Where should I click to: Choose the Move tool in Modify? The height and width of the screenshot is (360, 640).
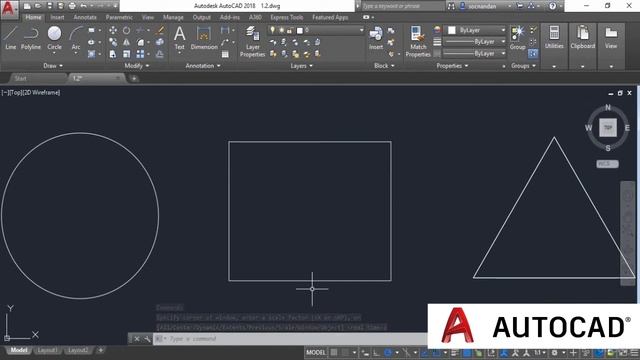(x=113, y=30)
